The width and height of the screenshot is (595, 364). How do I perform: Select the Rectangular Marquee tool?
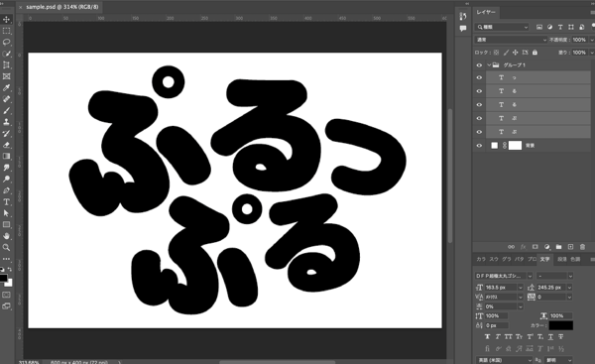point(7,31)
